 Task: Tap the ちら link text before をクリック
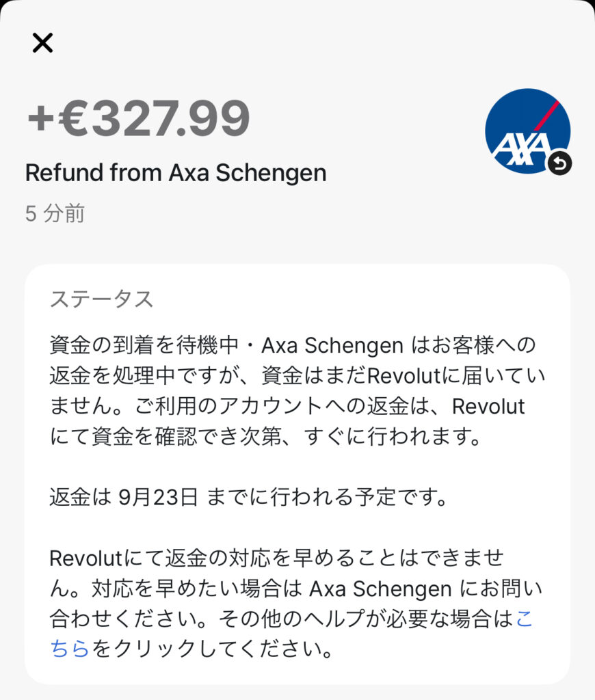(x=70, y=648)
